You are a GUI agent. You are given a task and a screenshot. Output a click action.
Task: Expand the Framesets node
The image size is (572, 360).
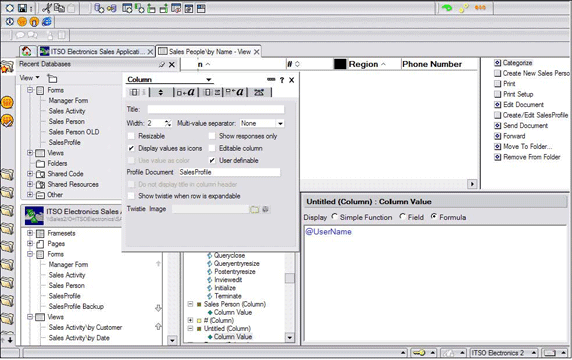point(30,233)
